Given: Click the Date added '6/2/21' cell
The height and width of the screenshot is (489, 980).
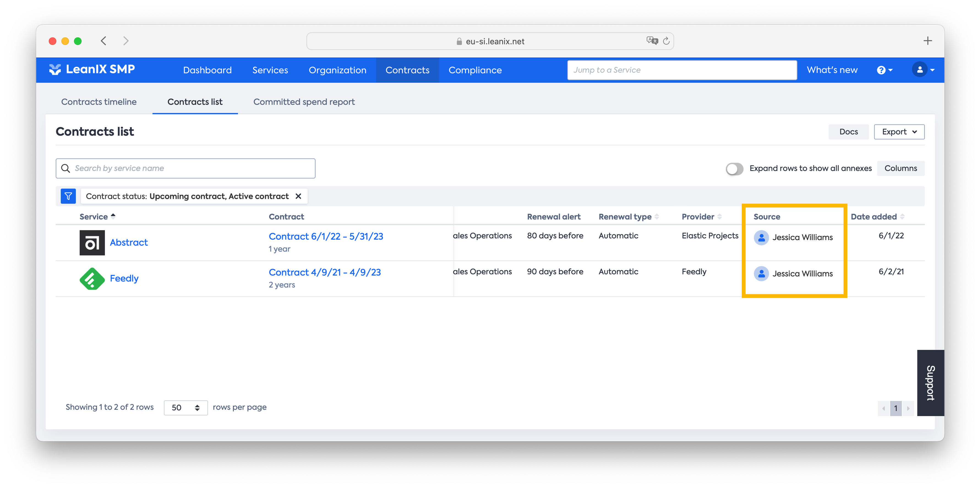Looking at the screenshot, I should pos(891,271).
